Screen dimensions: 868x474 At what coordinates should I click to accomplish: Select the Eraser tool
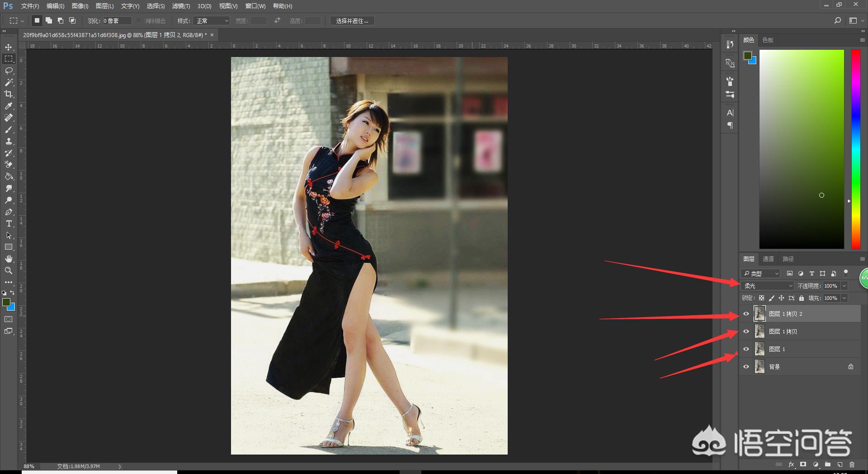point(9,165)
